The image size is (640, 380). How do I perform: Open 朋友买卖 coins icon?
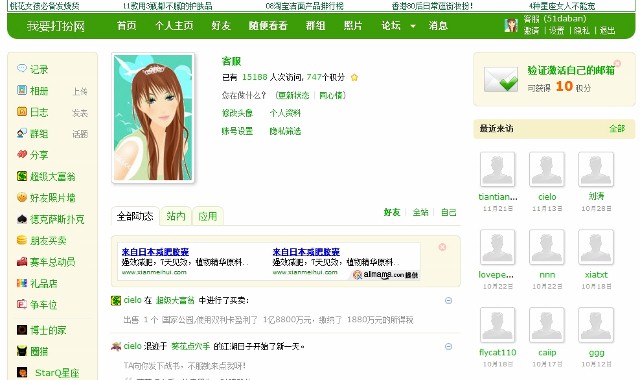[x=22, y=240]
